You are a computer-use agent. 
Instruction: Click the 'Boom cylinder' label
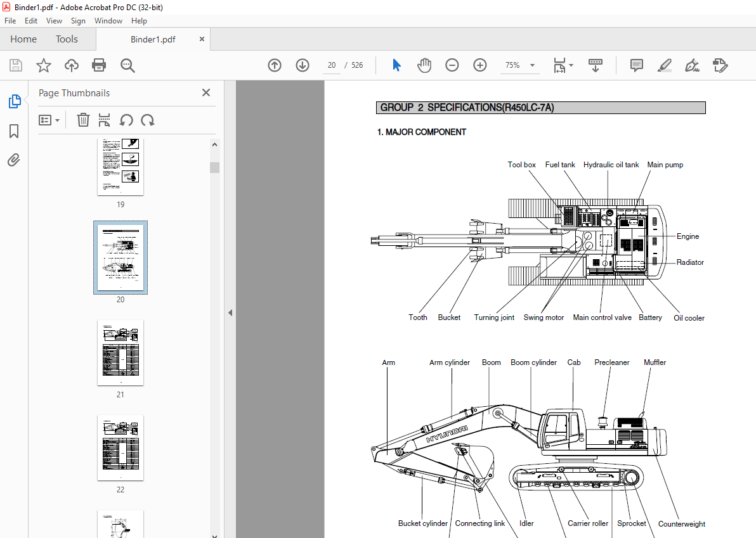click(533, 362)
